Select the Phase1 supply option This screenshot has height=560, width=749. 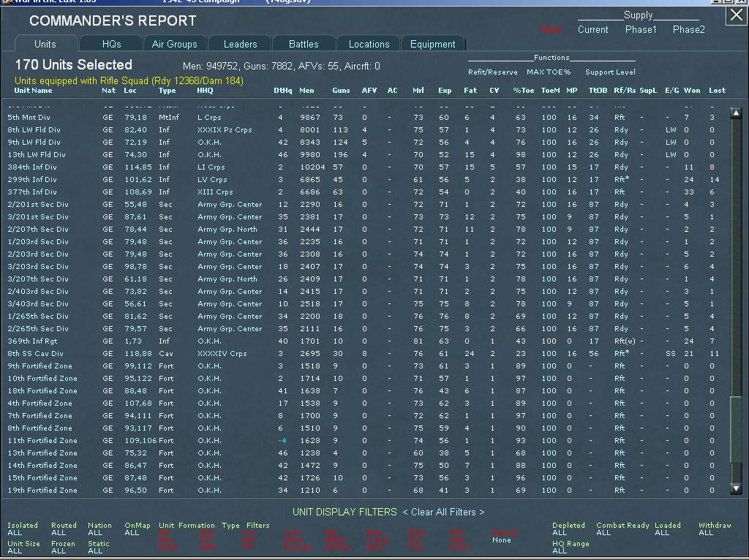point(641,29)
